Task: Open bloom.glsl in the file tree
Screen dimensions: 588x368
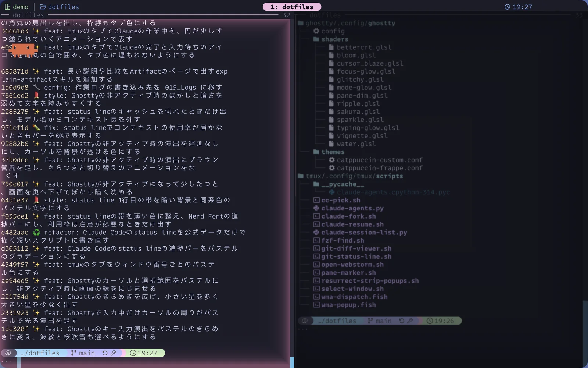Action: (x=356, y=55)
